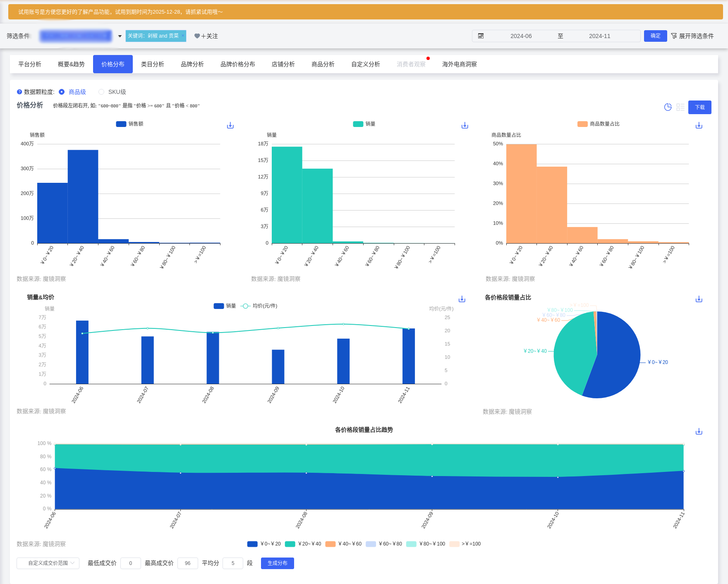Download the 销量 price histogram

click(465, 125)
